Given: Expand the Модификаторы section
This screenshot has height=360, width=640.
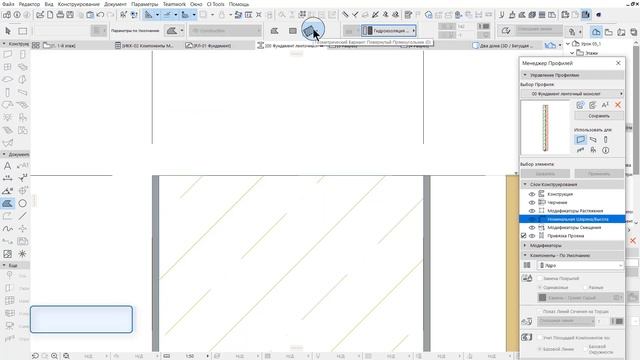Looking at the screenshot, I should 525,245.
